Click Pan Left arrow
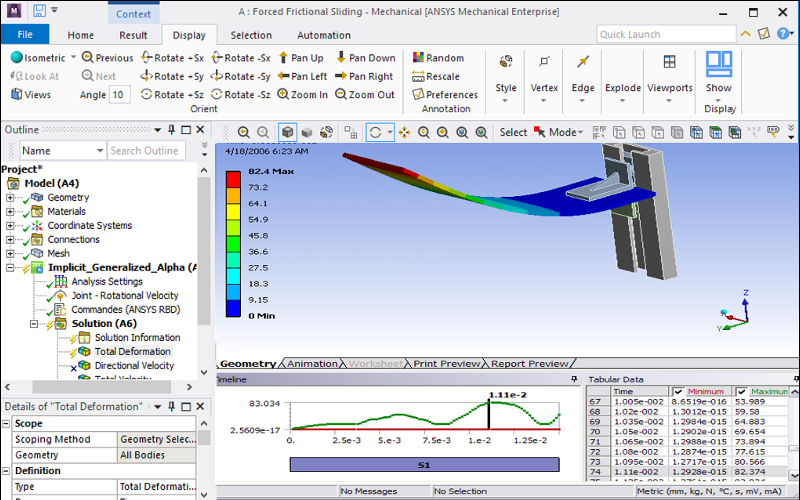This screenshot has height=500, width=800. tap(302, 76)
